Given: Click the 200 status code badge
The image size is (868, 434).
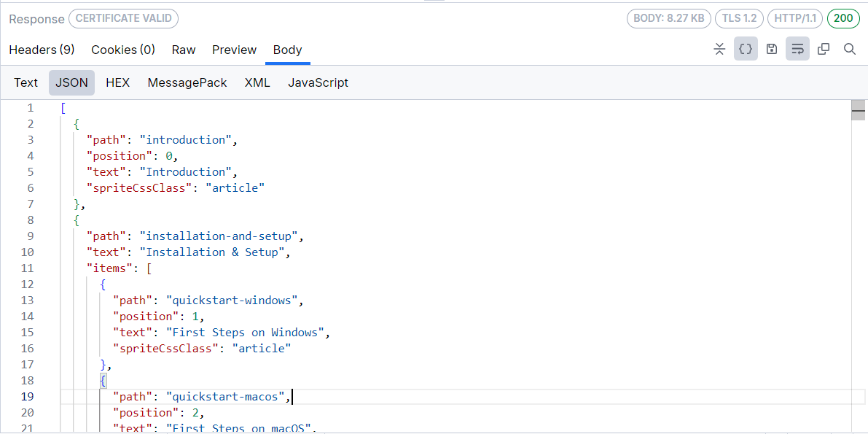Looking at the screenshot, I should pyautogui.click(x=843, y=18).
